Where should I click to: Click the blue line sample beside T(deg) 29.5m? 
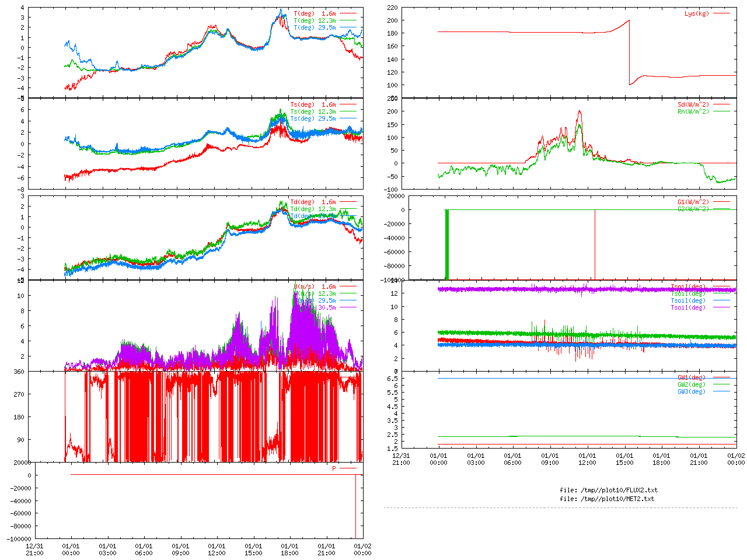[348, 27]
